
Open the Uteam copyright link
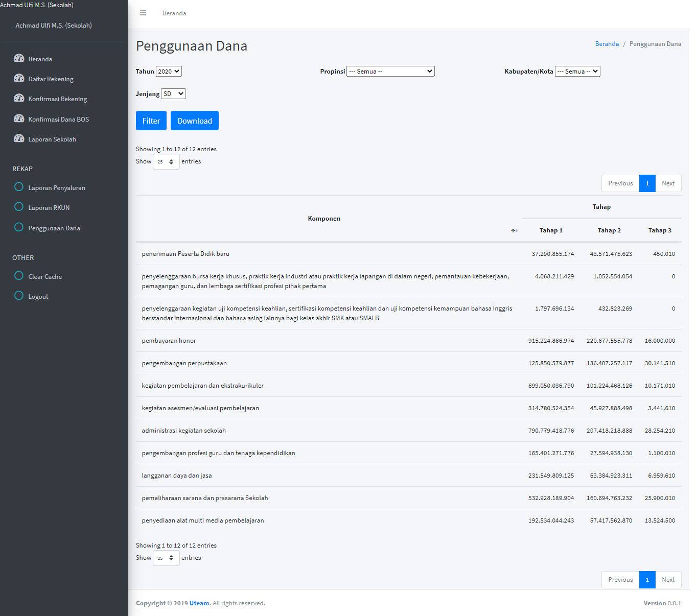pyautogui.click(x=199, y=603)
